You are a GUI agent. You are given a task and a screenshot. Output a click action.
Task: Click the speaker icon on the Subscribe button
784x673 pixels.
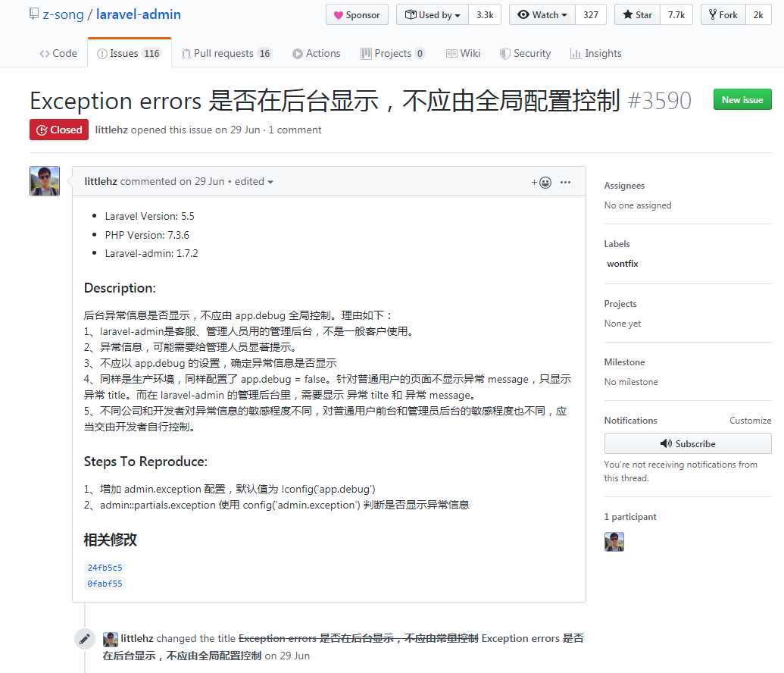666,443
